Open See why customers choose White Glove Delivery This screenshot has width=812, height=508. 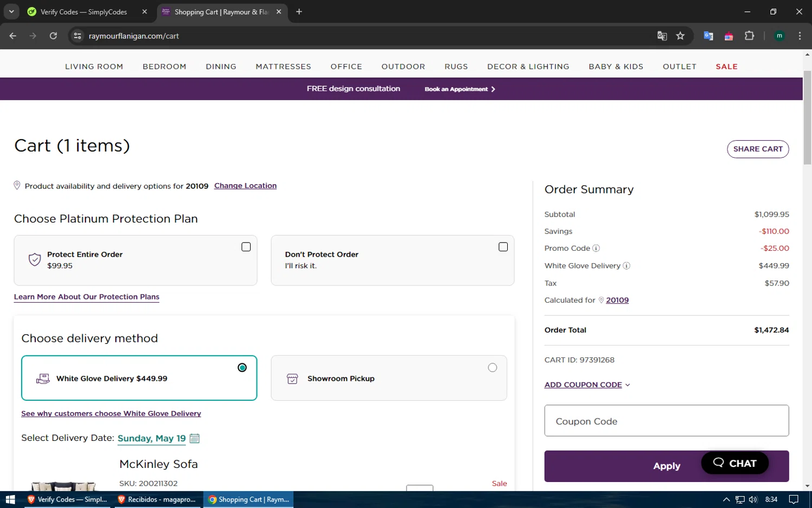coord(111,414)
